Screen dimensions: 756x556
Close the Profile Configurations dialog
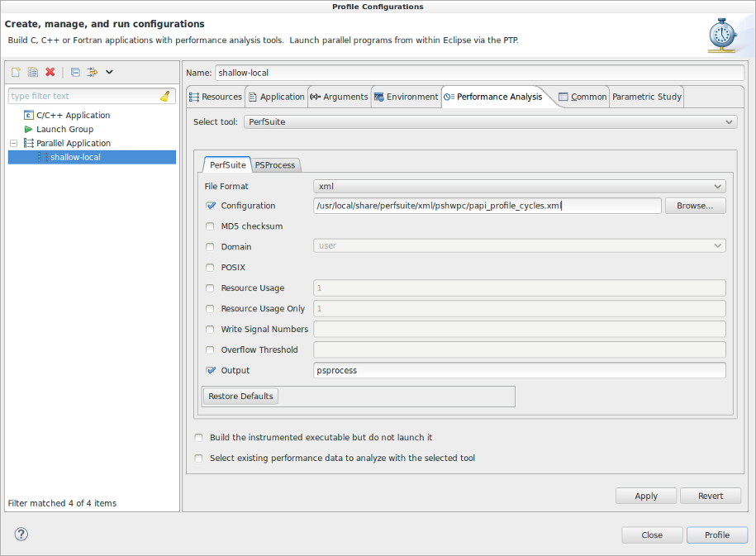652,535
